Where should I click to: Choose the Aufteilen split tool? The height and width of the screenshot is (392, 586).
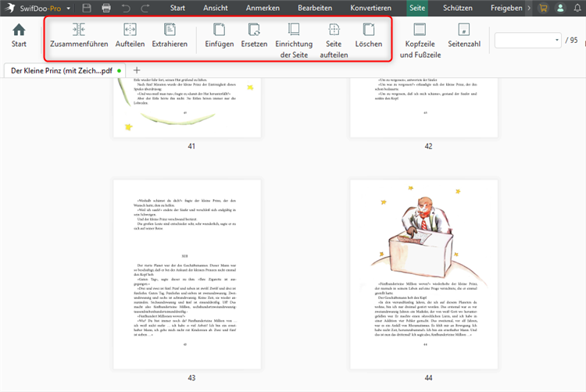coord(130,36)
